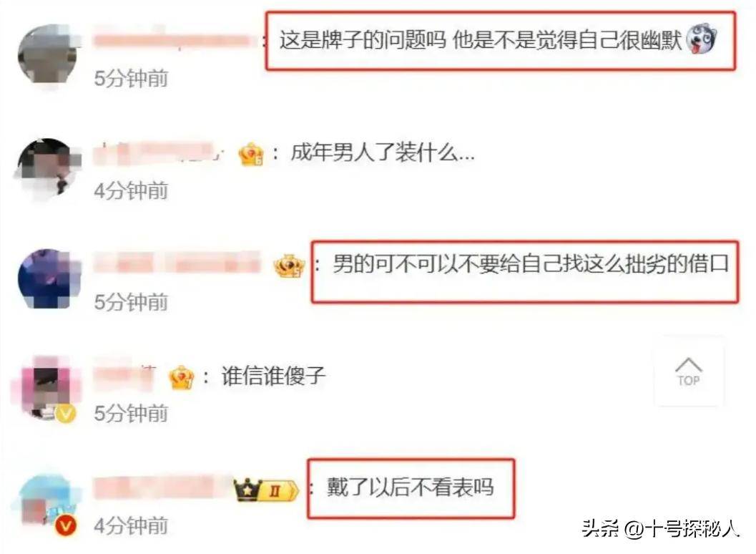
Task: Click the red V verification badge
Action: (x=66, y=525)
